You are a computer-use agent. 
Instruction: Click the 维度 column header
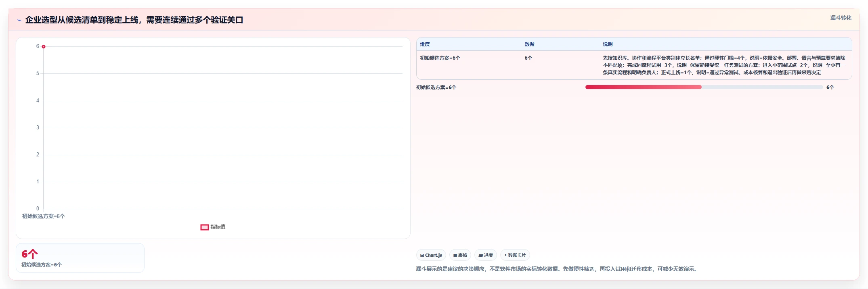[x=425, y=44]
